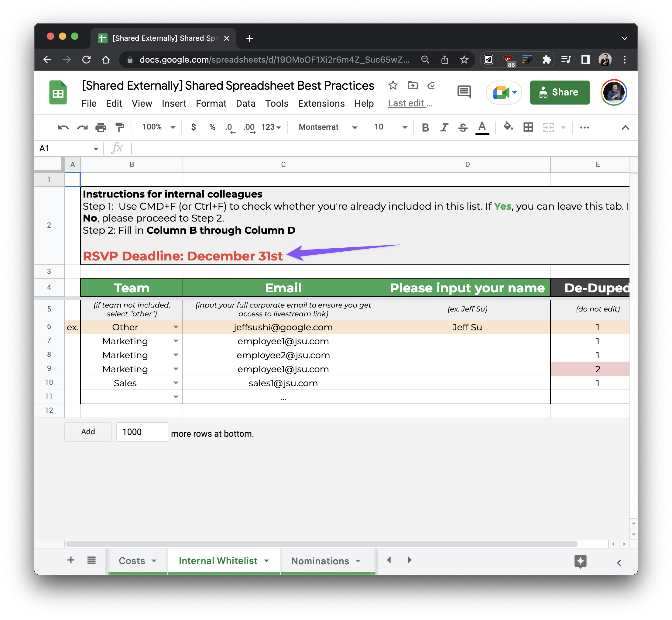Open the fill color picker
The image size is (672, 620).
[508, 127]
